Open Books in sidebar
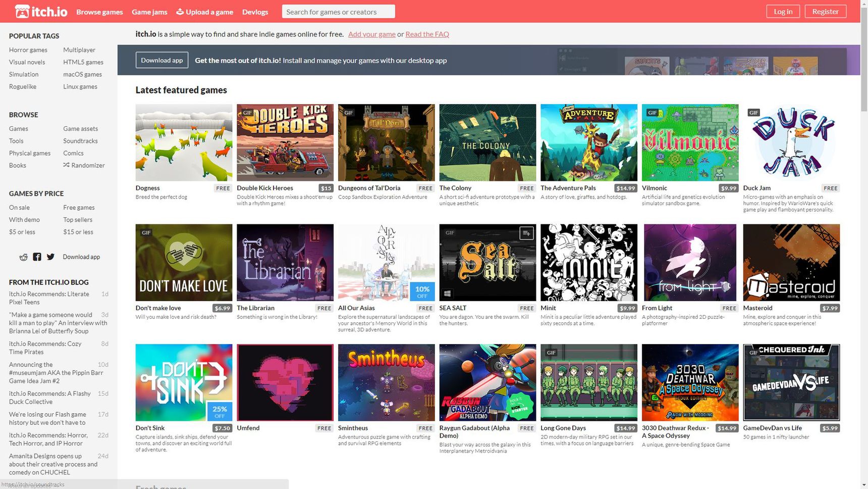The width and height of the screenshot is (868, 489). [18, 165]
